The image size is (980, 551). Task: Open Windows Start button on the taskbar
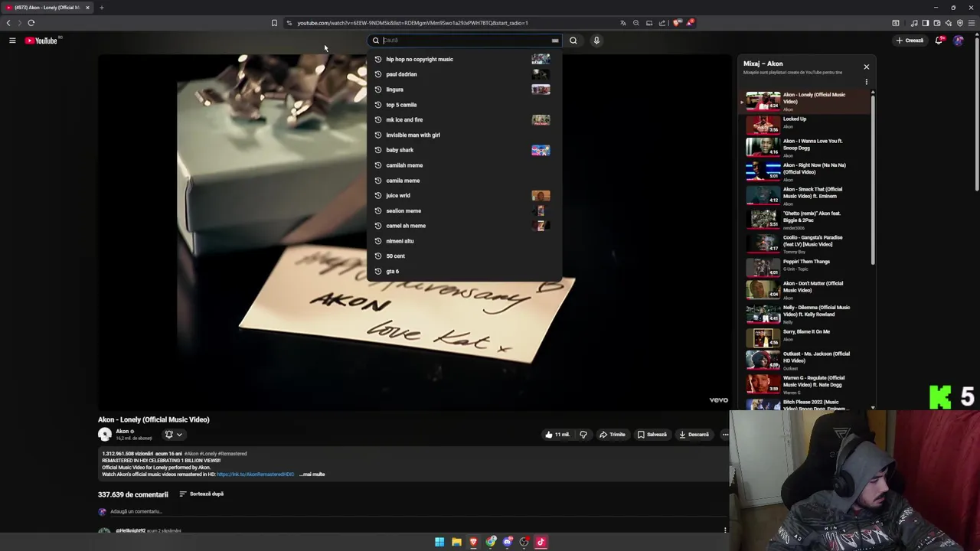[x=439, y=542]
